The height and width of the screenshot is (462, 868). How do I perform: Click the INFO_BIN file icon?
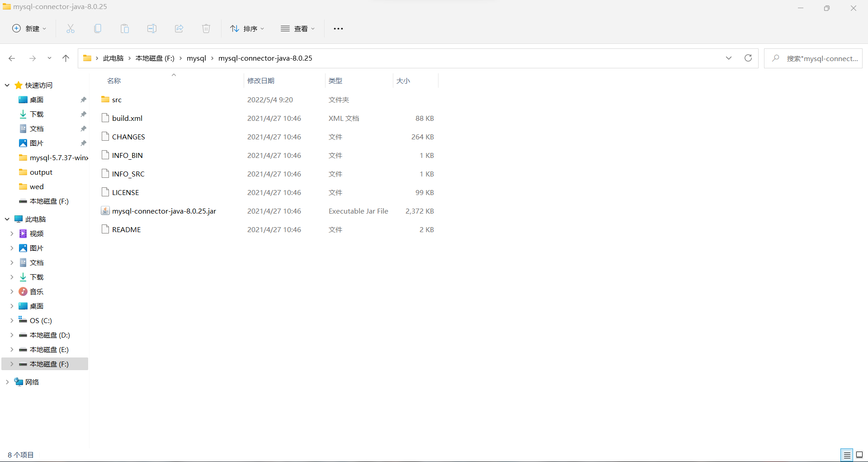[105, 155]
